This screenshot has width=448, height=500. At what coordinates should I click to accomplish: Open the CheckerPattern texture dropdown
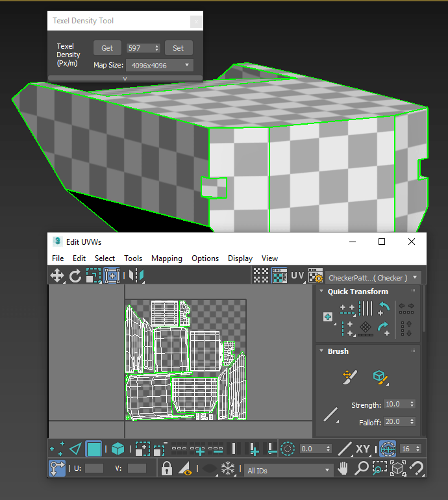373,278
